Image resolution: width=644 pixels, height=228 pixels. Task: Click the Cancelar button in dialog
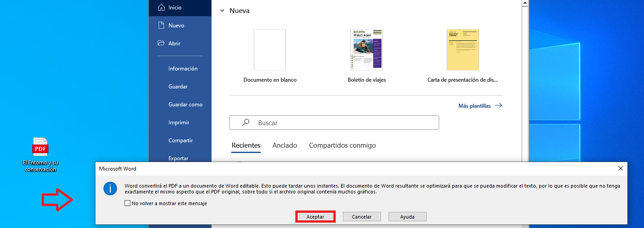[x=362, y=217]
